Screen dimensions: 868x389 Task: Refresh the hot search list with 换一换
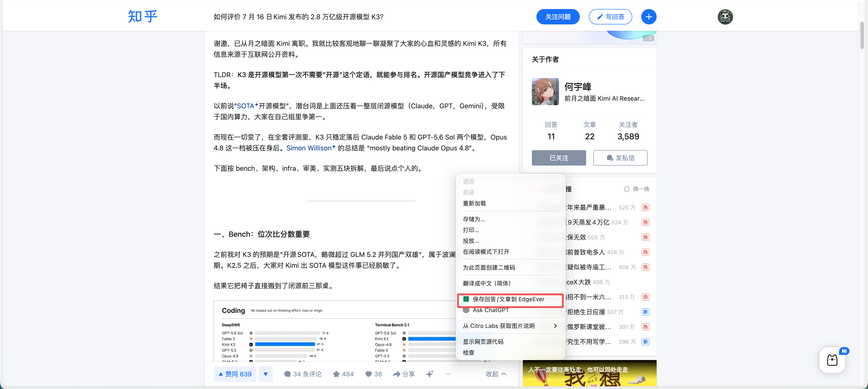click(x=637, y=189)
